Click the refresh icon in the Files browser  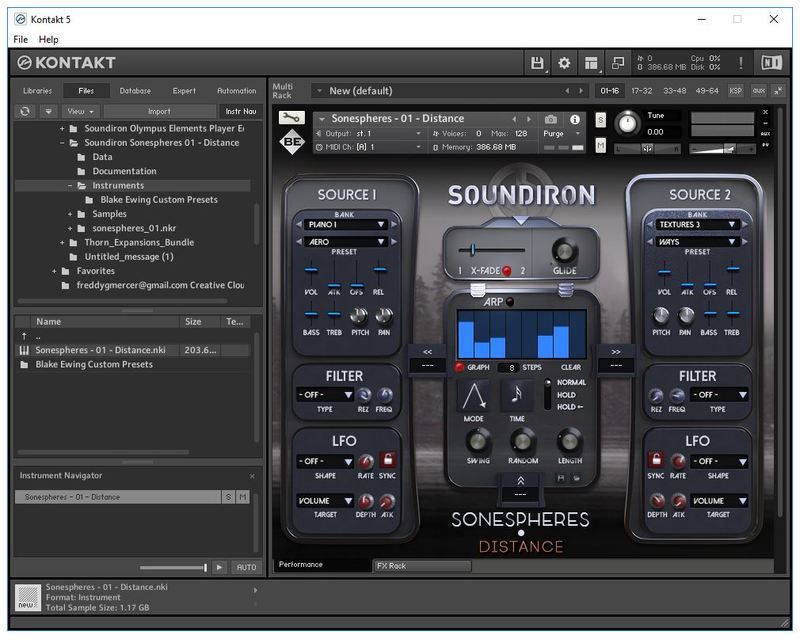coord(26,111)
